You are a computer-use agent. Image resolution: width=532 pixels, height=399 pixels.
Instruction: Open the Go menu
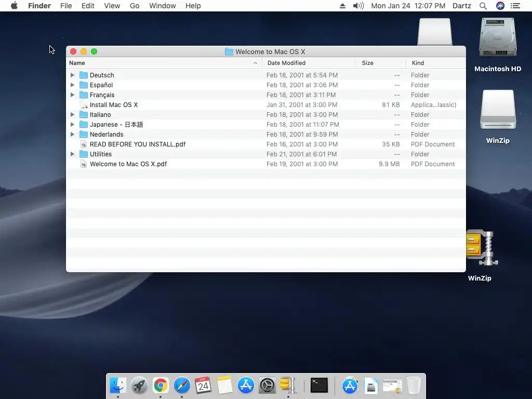tap(135, 6)
